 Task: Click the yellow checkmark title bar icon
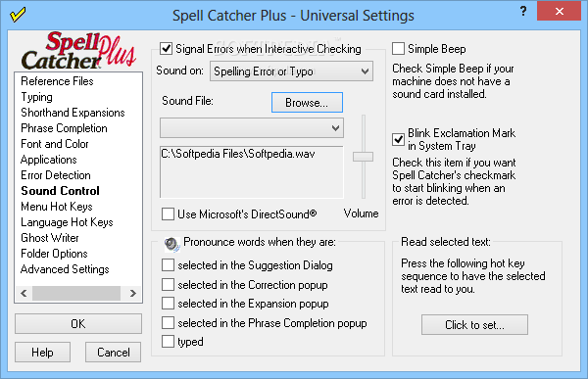[18, 15]
